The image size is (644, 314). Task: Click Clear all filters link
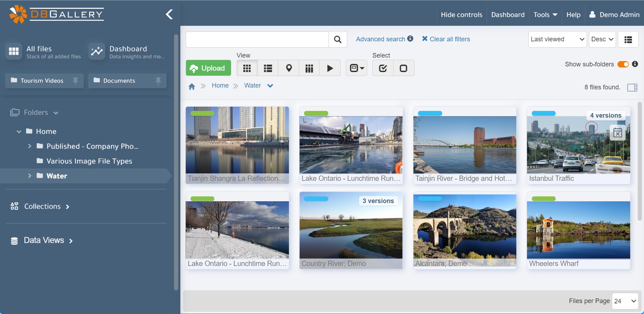446,39
